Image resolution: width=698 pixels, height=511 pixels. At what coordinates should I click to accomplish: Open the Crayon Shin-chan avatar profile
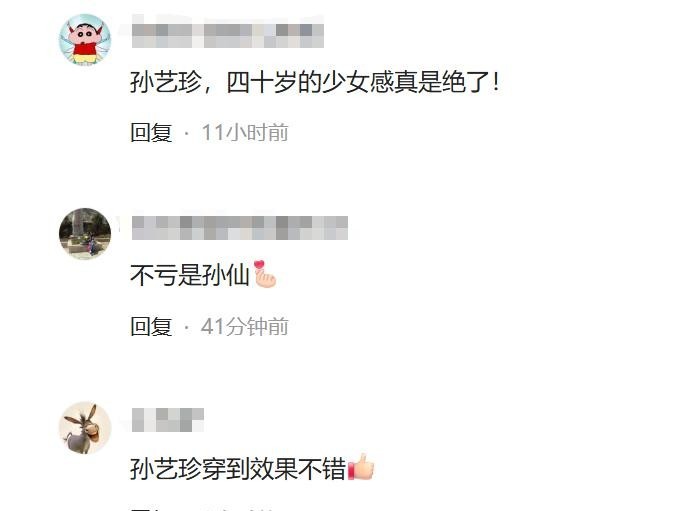85,39
